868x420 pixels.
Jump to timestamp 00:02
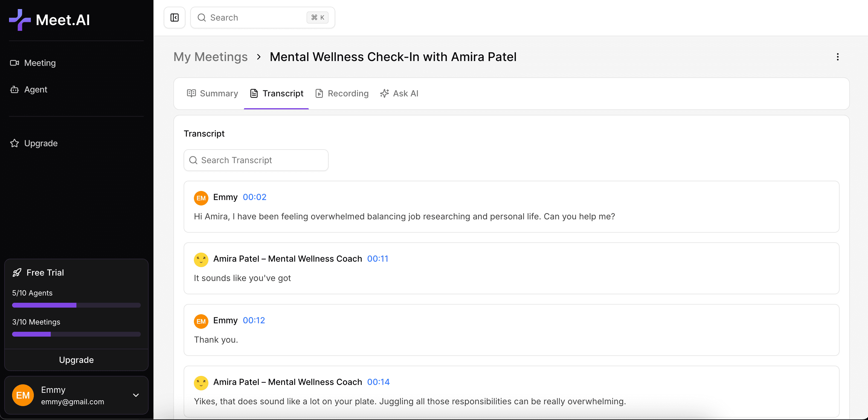(x=254, y=197)
